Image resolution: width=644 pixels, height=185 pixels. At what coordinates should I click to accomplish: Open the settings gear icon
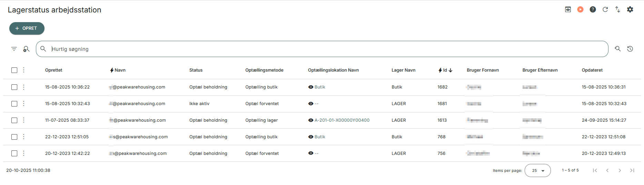(630, 10)
